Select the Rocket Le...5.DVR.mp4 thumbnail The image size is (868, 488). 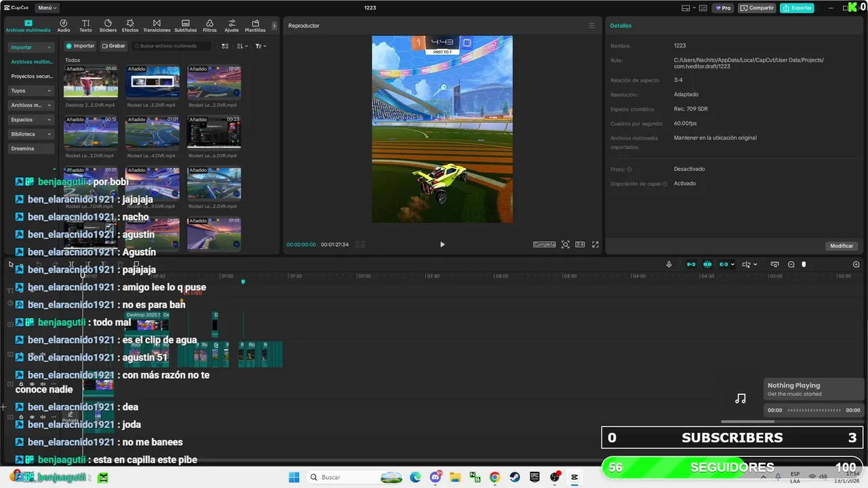coord(152,81)
